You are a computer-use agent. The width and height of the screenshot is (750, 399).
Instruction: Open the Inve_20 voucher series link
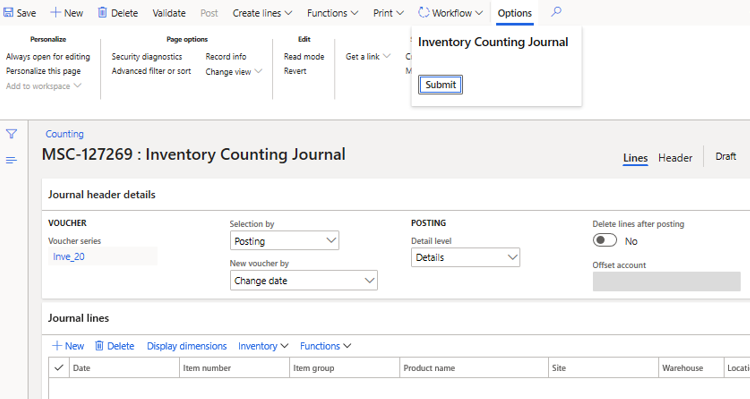coord(68,256)
